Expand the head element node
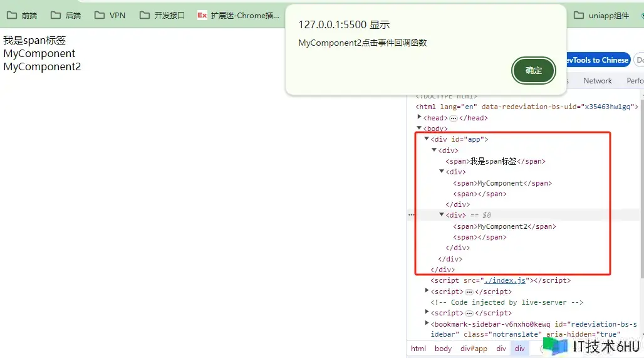644x358 pixels. (420, 118)
